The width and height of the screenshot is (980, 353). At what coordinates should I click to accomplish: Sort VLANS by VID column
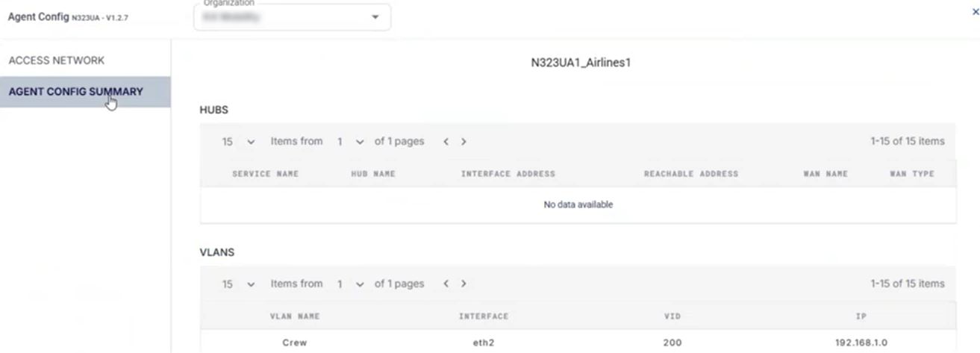(672, 316)
